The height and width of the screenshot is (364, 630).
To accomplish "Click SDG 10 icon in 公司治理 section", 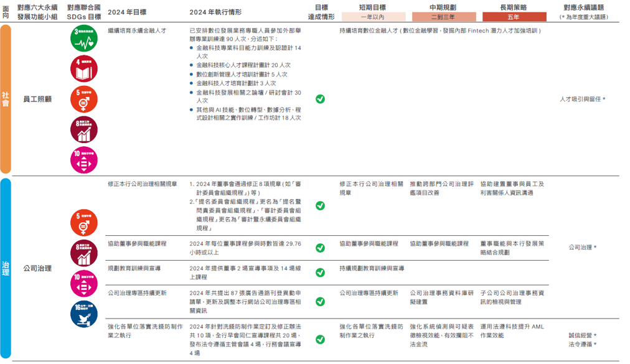I will point(84,284).
